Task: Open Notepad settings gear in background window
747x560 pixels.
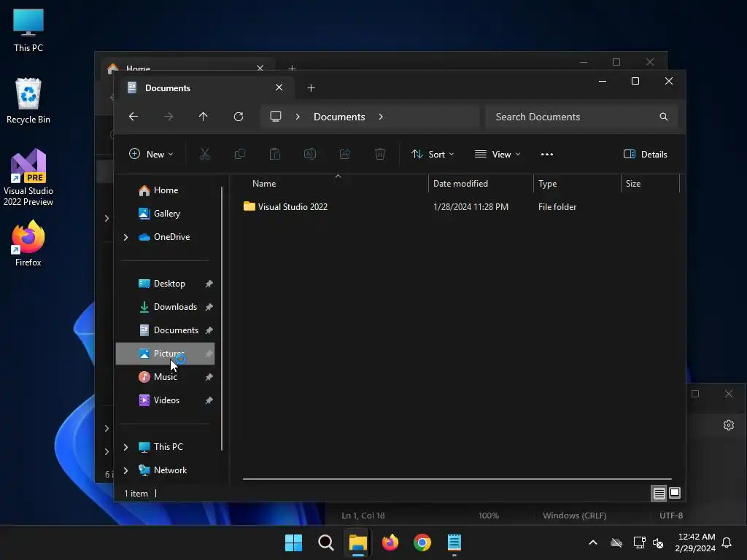Action: click(729, 425)
